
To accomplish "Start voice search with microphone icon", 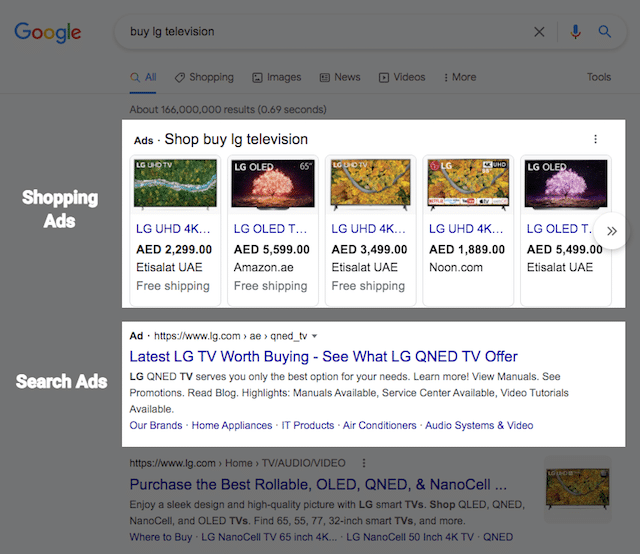I will pos(575,32).
